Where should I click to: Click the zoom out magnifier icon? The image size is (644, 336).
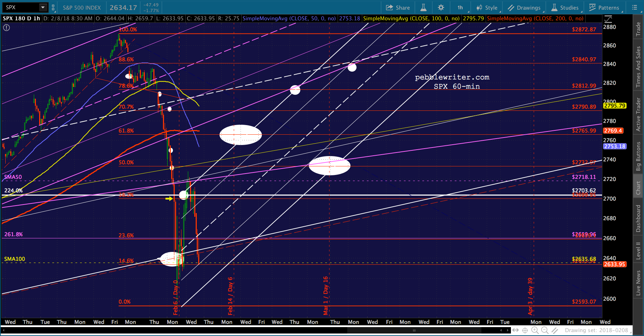[545, 330]
